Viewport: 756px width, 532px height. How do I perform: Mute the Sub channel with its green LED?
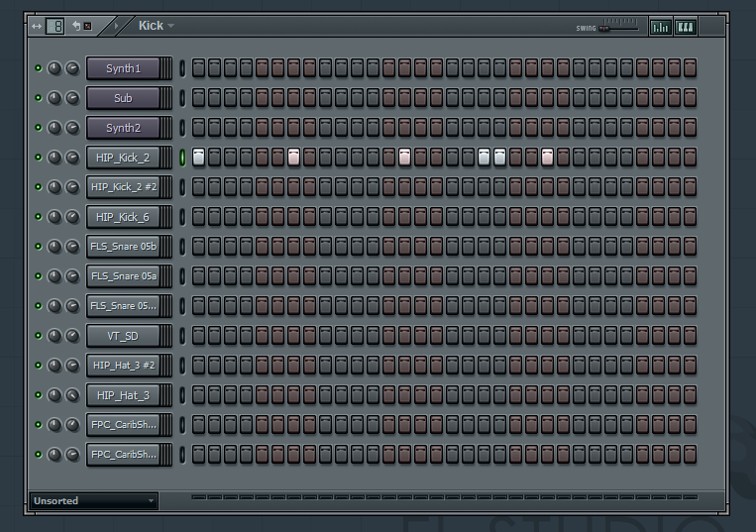(x=38, y=98)
